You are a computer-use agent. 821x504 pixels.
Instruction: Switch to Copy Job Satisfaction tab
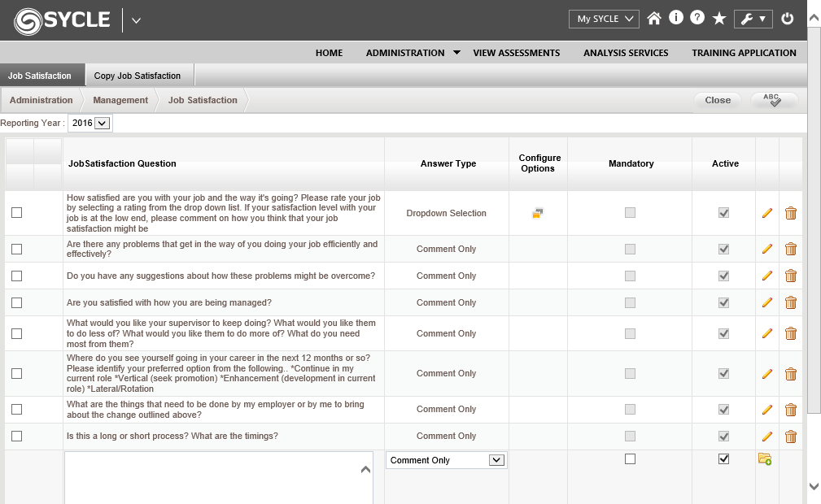(138, 76)
